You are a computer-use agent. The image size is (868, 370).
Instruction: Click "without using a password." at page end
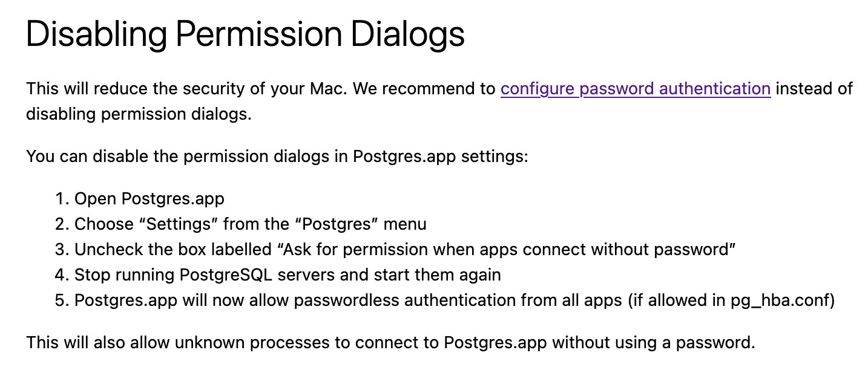(654, 343)
